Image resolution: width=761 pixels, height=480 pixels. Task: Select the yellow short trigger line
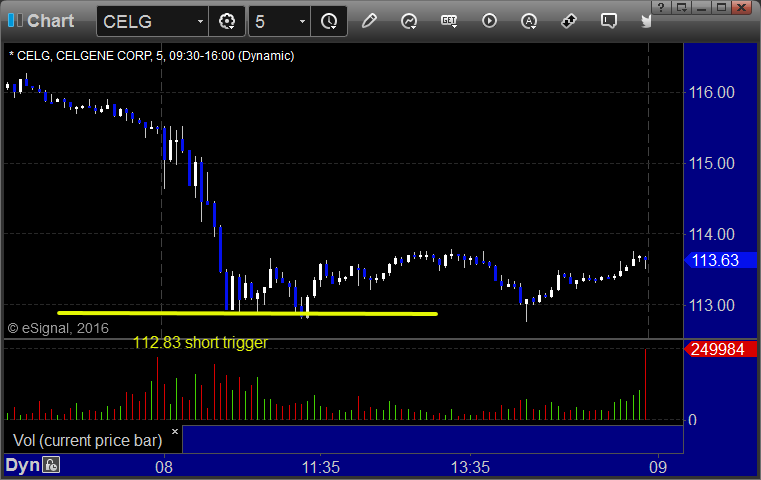pyautogui.click(x=248, y=314)
